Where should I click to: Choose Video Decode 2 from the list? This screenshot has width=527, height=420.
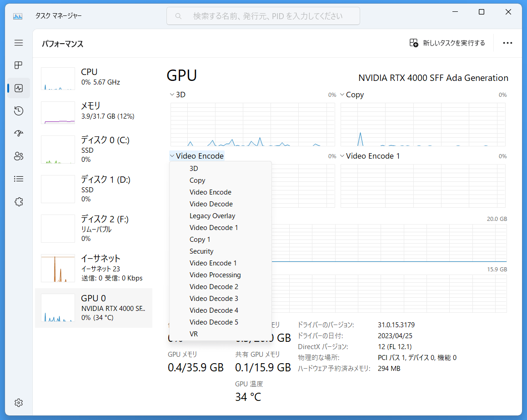click(221, 287)
